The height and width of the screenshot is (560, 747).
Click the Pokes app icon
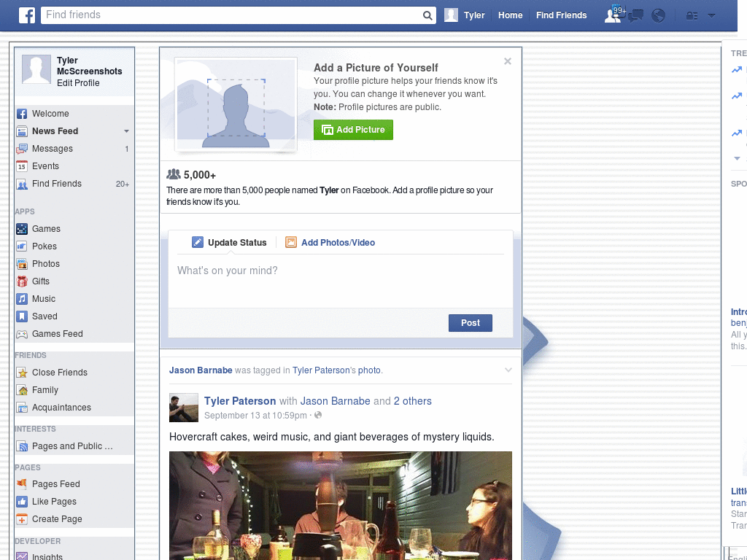point(22,246)
